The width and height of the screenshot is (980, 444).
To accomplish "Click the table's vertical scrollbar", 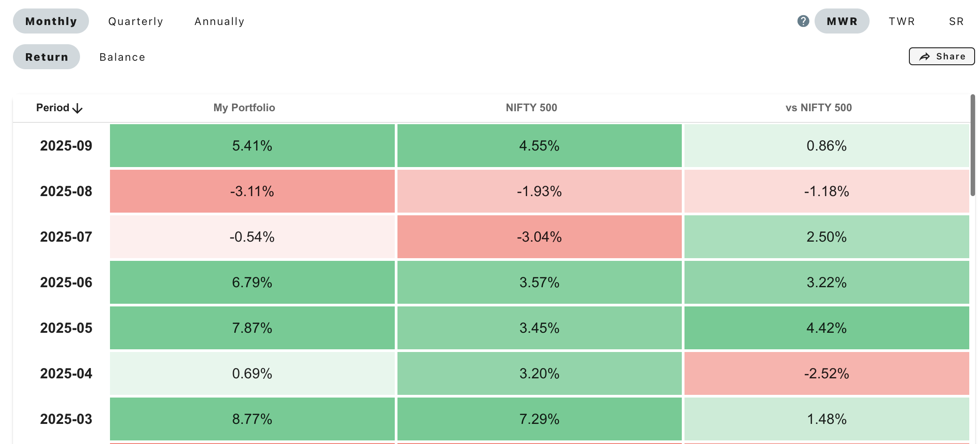I will point(972,145).
